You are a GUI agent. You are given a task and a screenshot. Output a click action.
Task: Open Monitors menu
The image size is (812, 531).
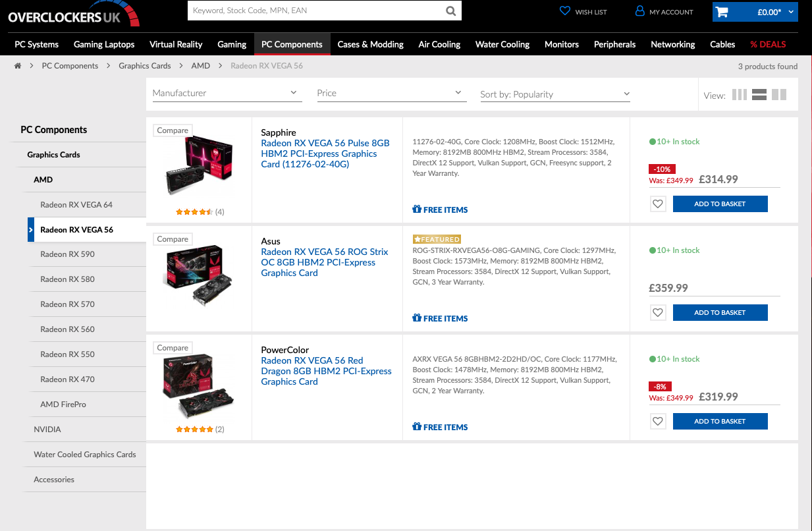click(x=562, y=44)
